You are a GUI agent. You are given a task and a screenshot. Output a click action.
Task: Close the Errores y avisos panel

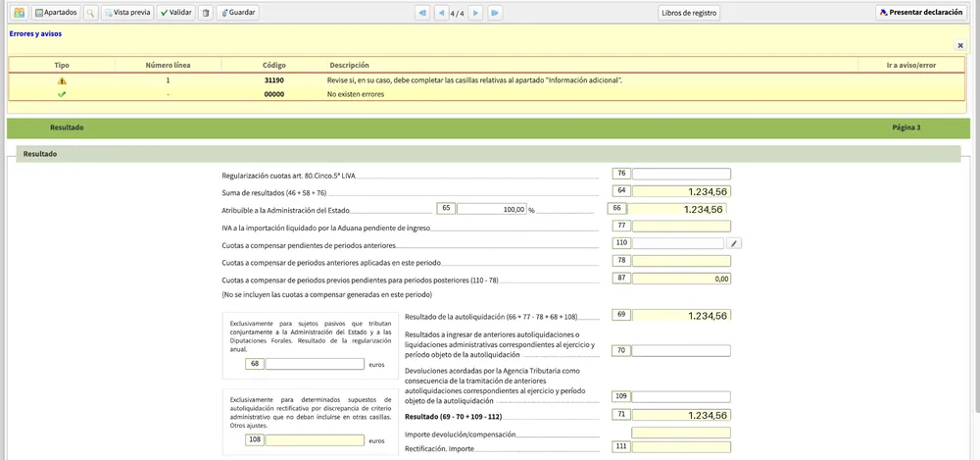click(x=960, y=45)
